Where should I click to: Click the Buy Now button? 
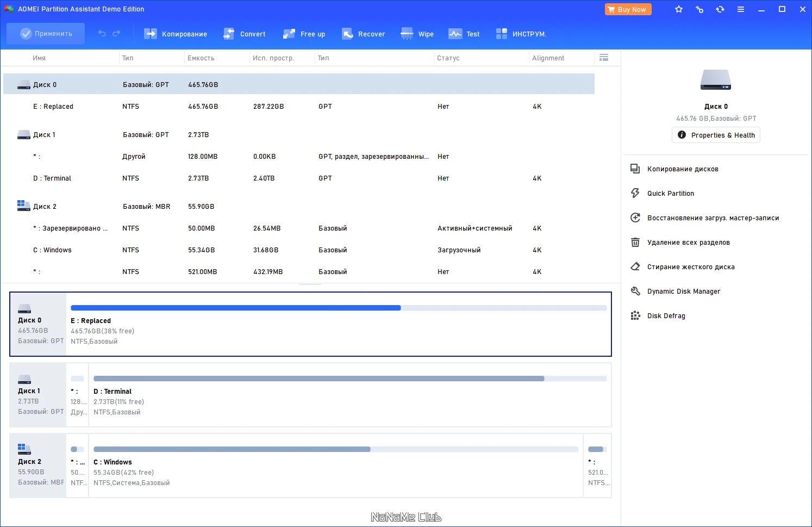628,9
